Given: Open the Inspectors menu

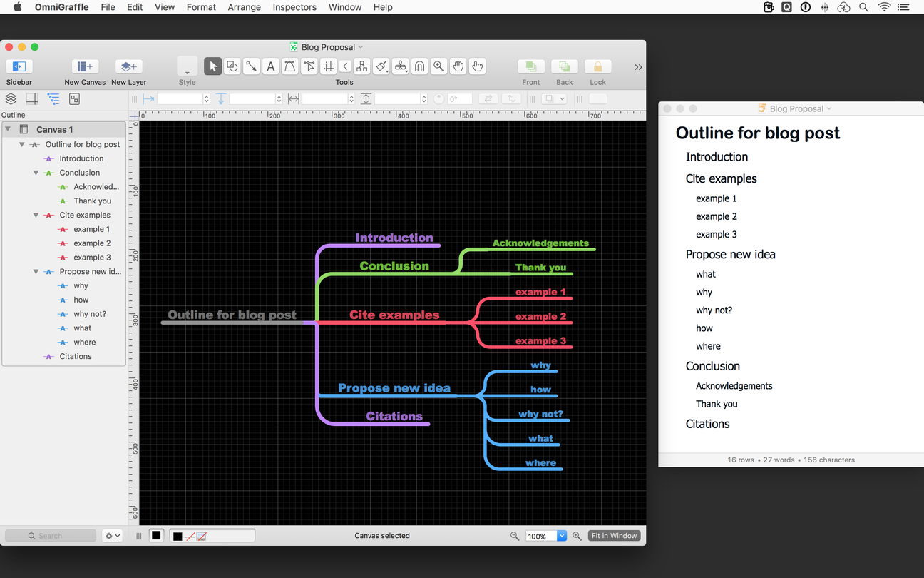Looking at the screenshot, I should click(294, 7).
